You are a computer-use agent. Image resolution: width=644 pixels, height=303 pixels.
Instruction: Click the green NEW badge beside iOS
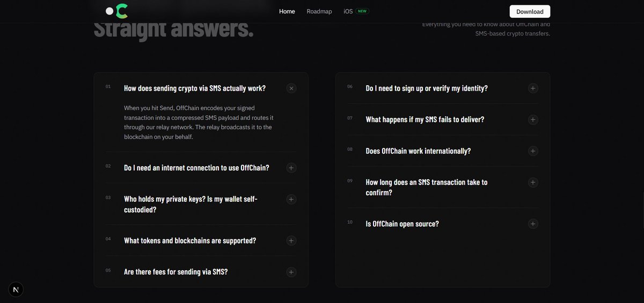click(x=363, y=11)
